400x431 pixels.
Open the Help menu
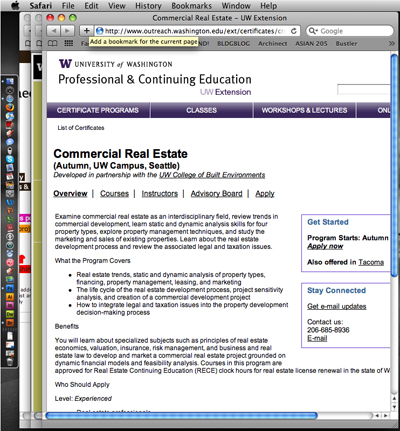coord(268,6)
